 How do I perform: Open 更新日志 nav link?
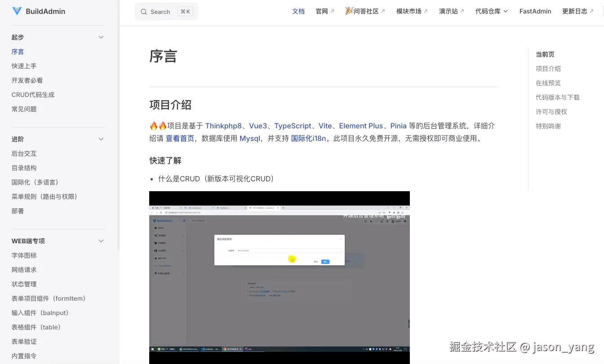point(578,11)
